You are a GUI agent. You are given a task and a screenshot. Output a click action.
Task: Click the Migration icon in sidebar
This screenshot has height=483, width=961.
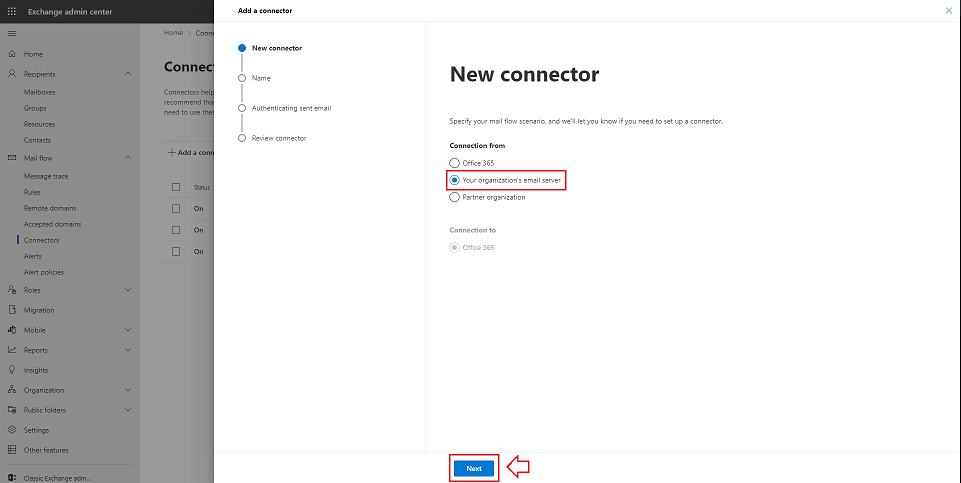tap(12, 310)
